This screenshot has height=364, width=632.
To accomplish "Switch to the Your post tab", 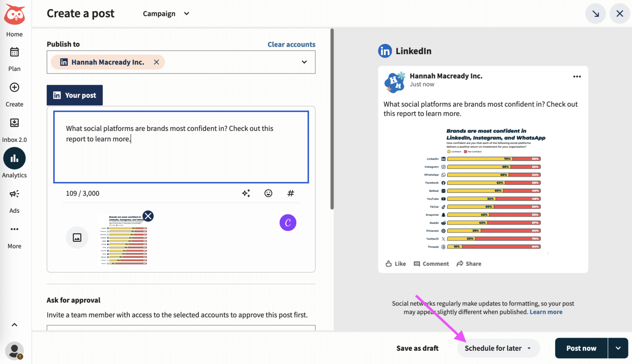I will (74, 95).
